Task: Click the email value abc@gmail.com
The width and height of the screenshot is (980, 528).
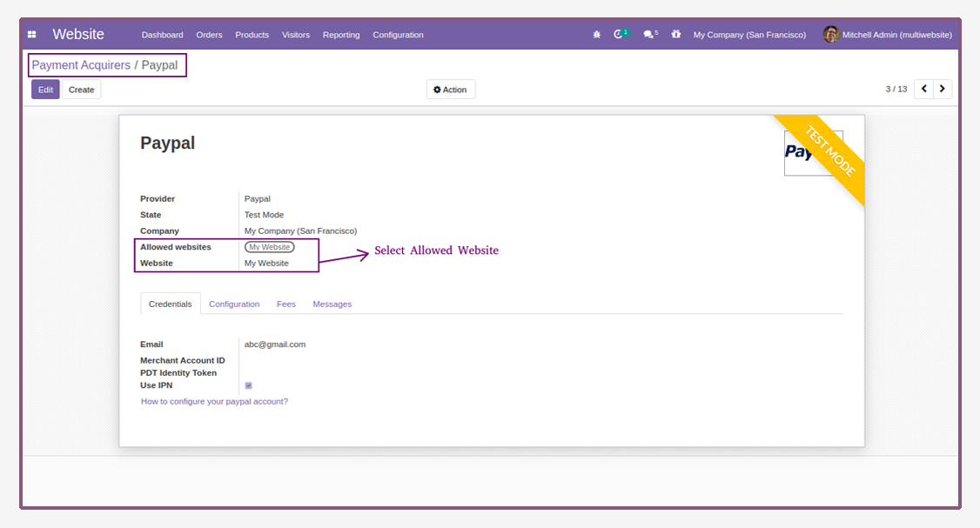Action: point(275,344)
